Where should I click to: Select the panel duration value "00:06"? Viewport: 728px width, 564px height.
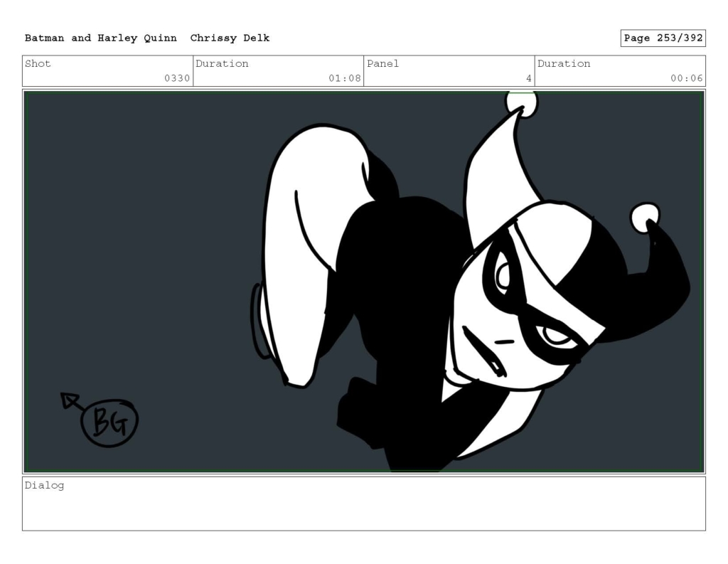(686, 78)
